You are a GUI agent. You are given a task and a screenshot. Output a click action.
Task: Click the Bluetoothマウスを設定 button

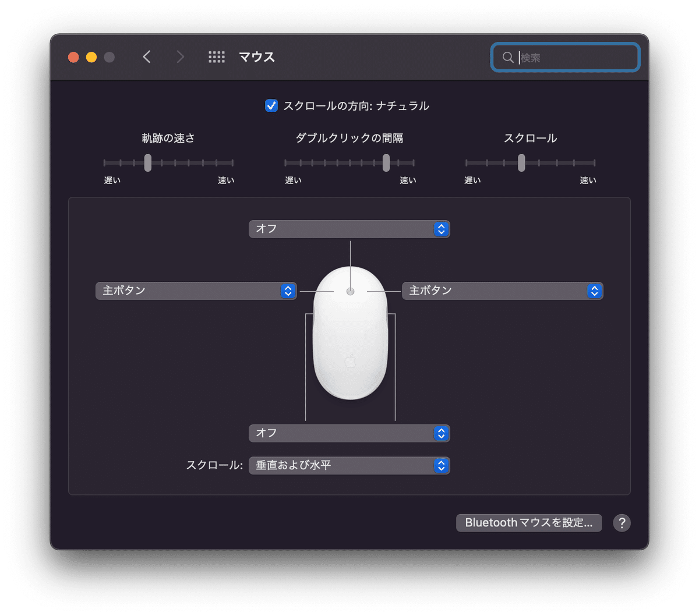click(x=529, y=523)
